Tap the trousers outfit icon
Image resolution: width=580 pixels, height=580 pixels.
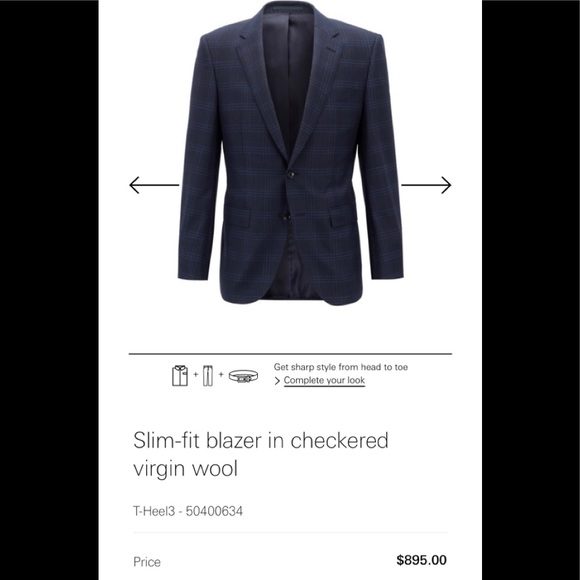click(208, 375)
